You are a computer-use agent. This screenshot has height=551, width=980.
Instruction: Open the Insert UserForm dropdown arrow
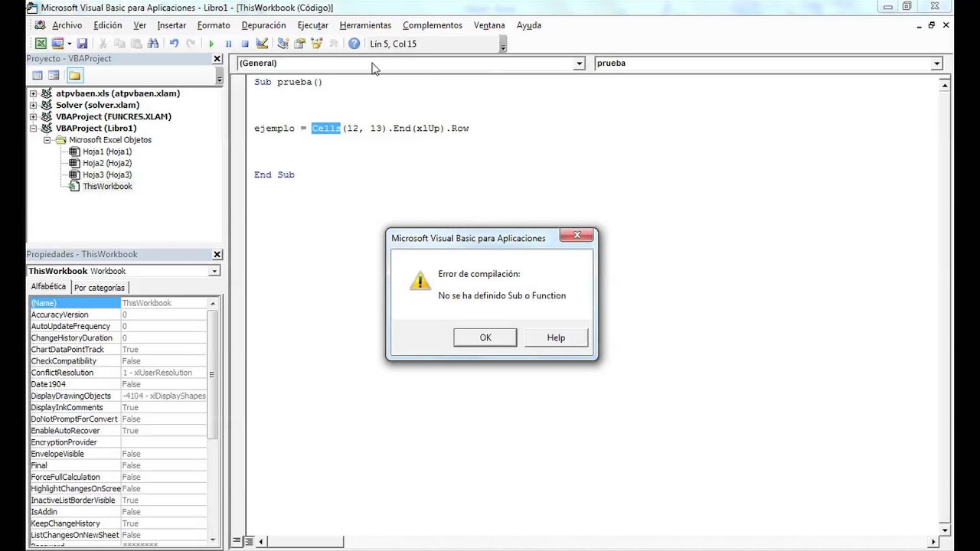point(69,44)
